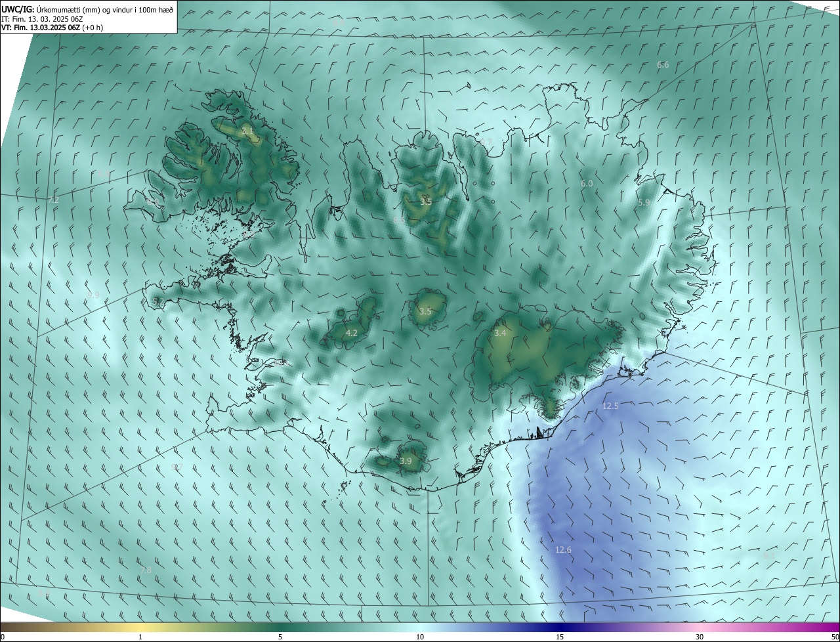This screenshot has width=840, height=642.
Task: Click the 9.1 value in the southeast sea
Action: tap(769, 555)
